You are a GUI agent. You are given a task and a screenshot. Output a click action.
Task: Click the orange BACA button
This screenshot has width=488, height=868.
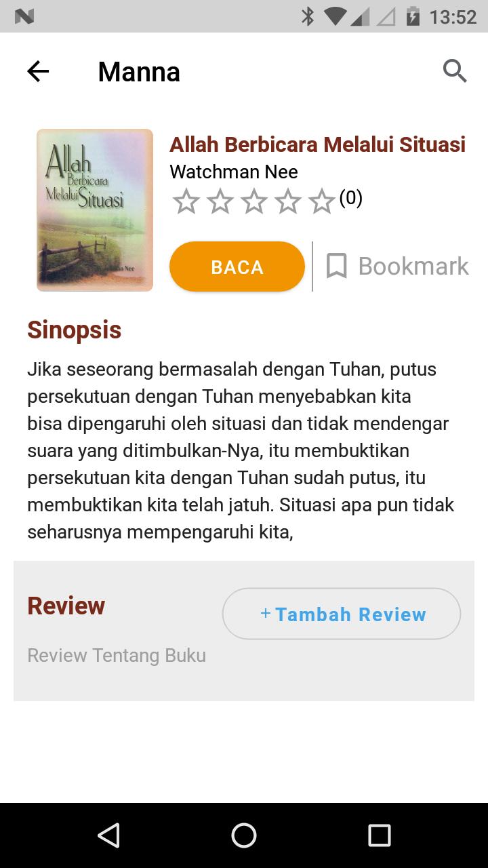tap(237, 267)
